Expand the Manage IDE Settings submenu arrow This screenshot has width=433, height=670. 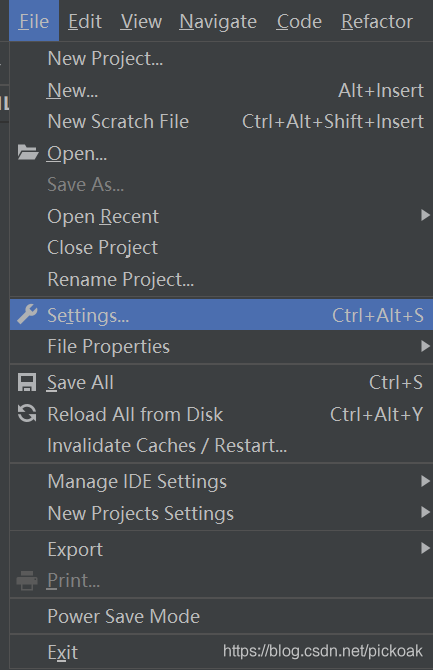pos(425,481)
